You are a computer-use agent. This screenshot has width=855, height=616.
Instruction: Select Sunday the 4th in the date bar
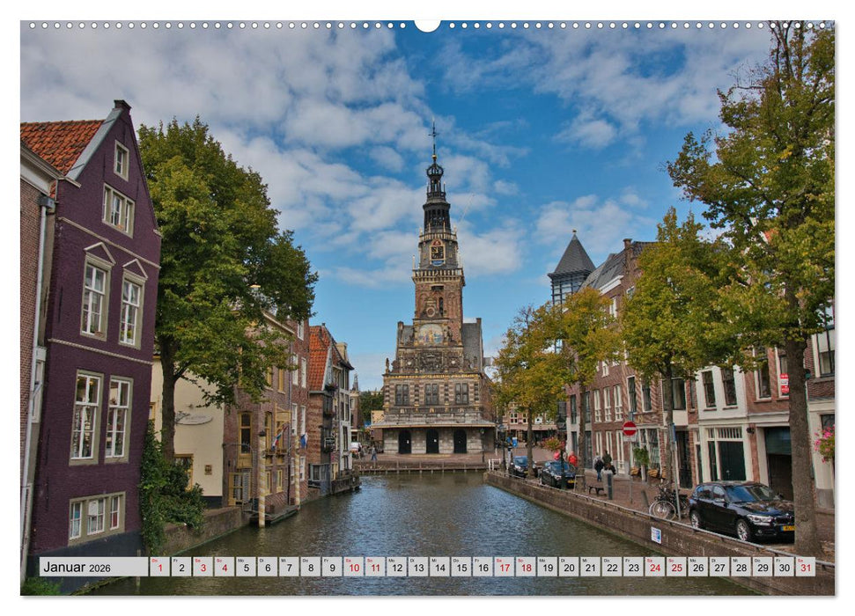tap(223, 568)
